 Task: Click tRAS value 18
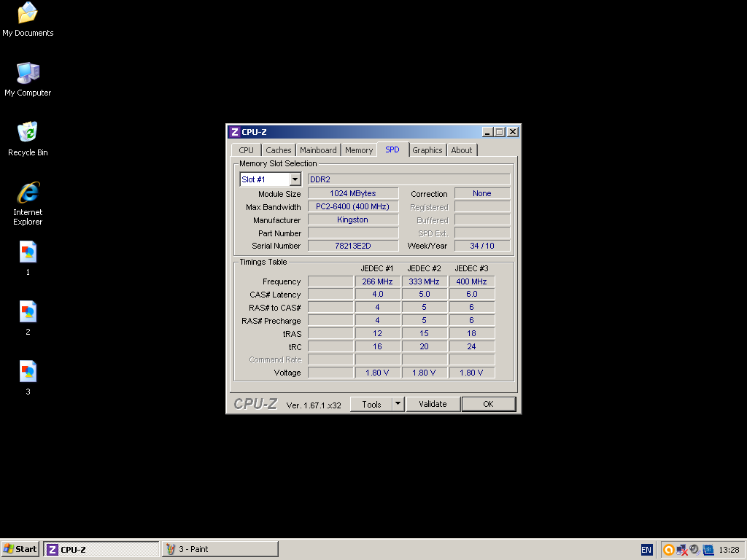(472, 333)
